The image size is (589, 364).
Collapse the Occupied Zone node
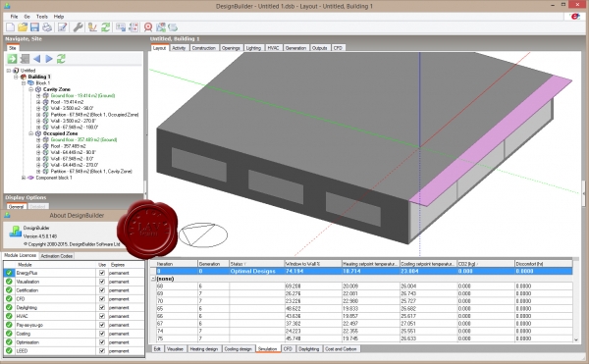coord(30,133)
